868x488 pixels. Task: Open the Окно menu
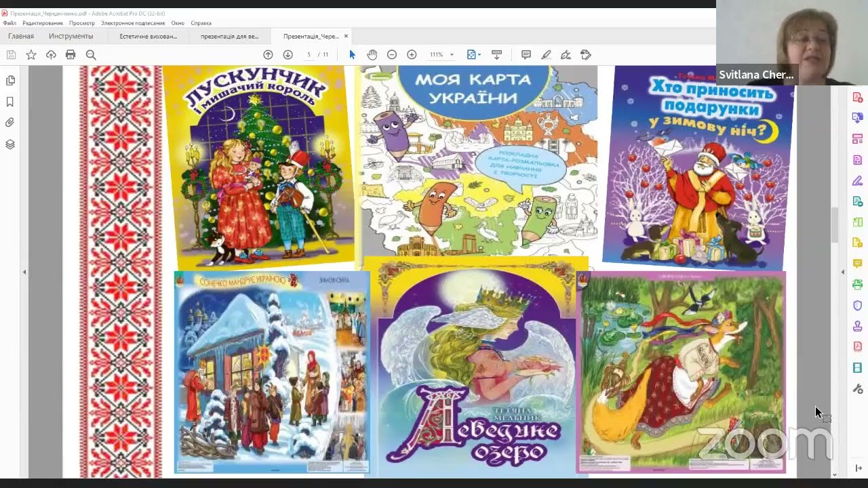pos(178,23)
